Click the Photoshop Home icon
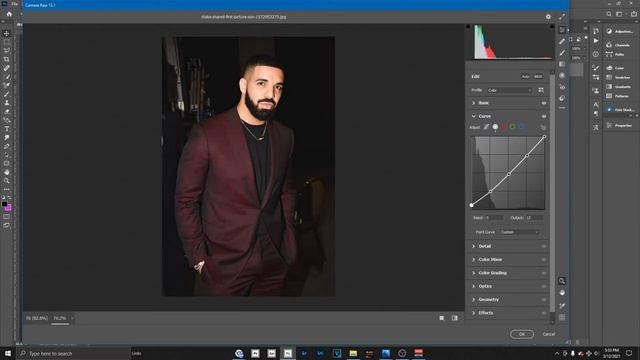 pos(9,14)
